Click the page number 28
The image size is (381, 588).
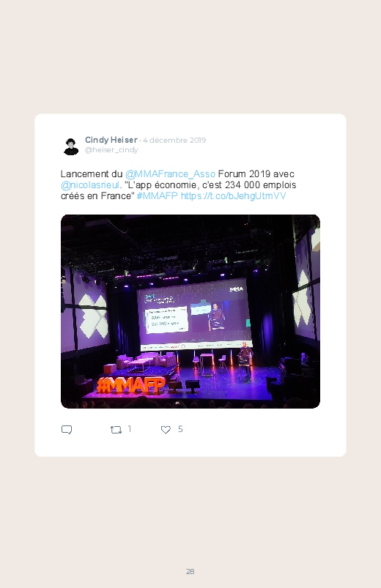pyautogui.click(x=190, y=571)
